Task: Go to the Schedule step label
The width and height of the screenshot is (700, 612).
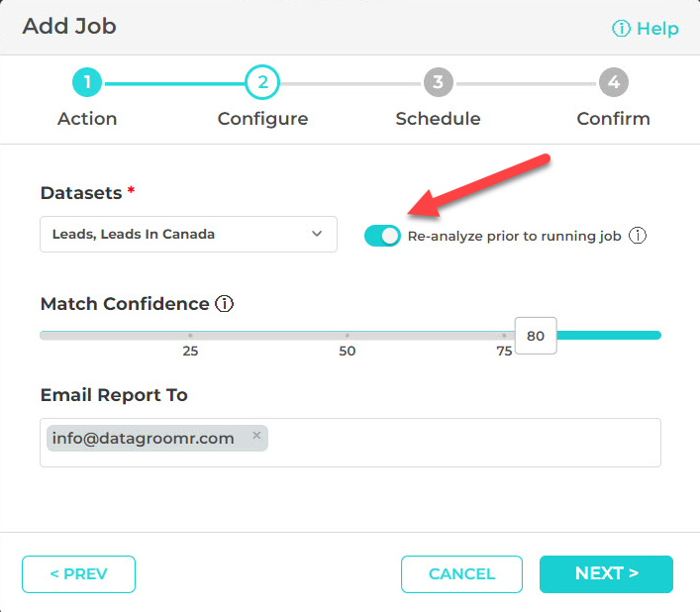Action: (438, 119)
